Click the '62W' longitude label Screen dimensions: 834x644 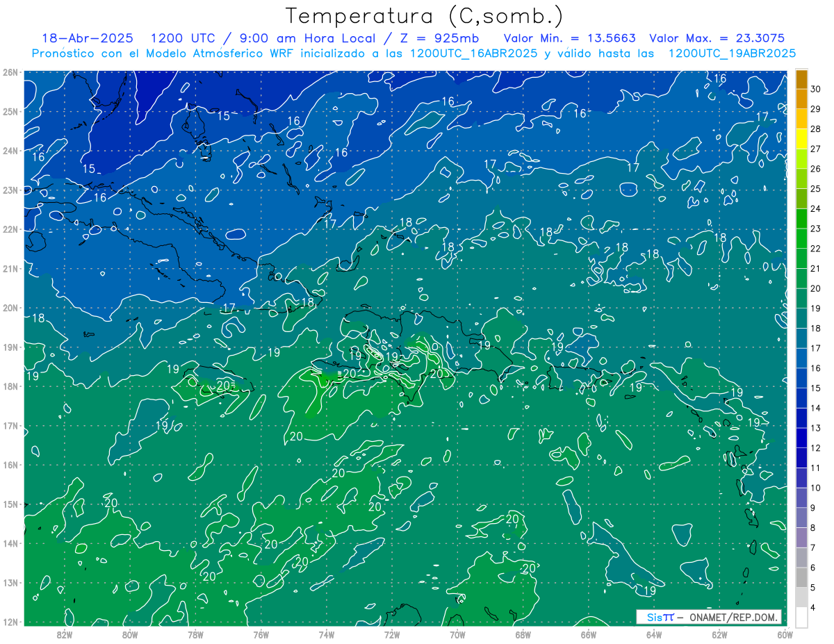(x=719, y=634)
